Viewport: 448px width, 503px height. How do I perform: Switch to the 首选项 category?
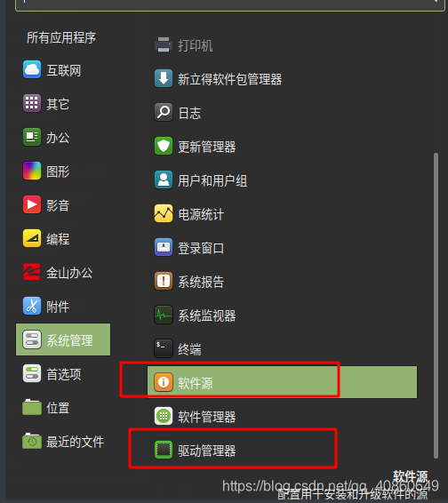coord(63,373)
